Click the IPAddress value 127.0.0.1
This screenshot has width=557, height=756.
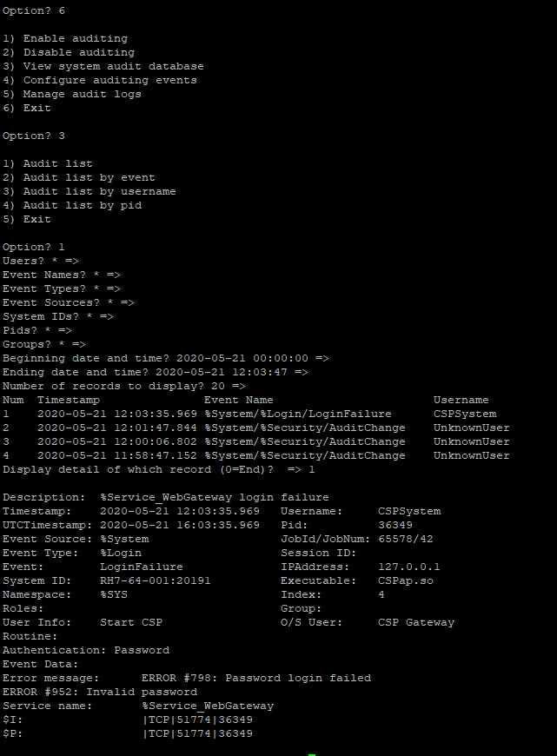(408, 567)
